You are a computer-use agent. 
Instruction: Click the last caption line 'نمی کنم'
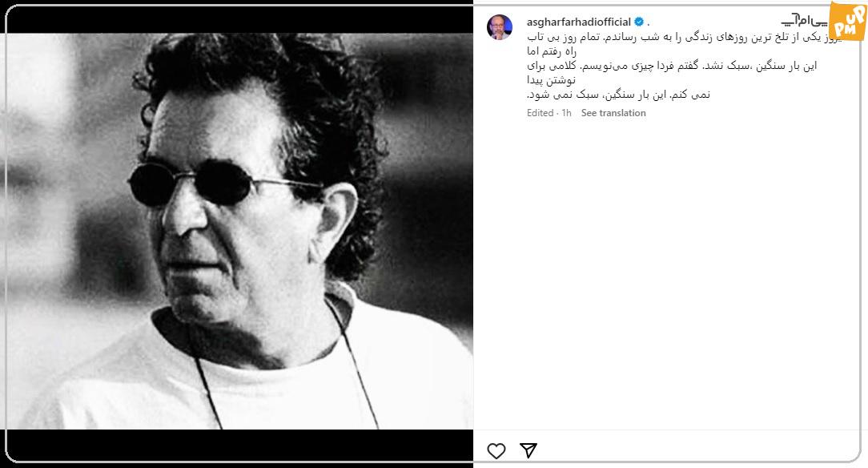[x=618, y=95]
